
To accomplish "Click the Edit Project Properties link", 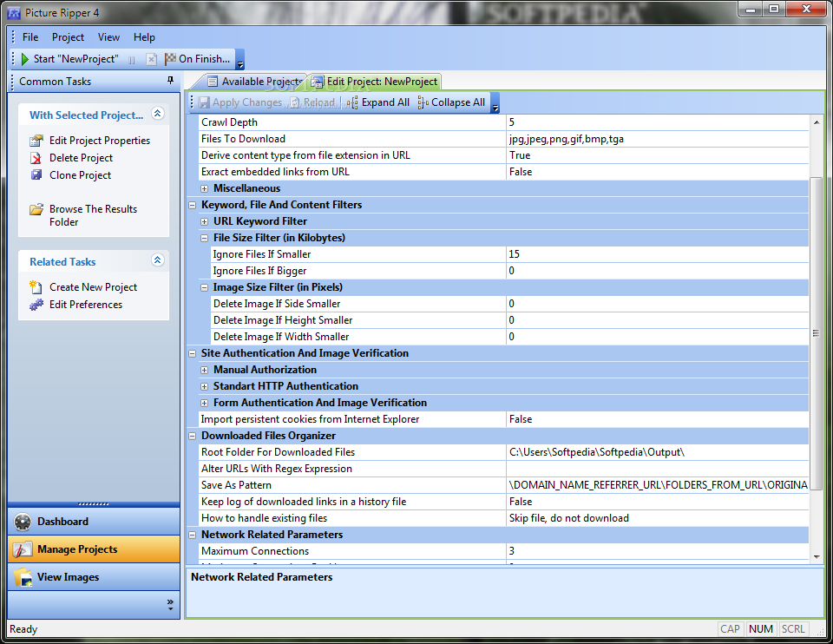I will coord(100,141).
